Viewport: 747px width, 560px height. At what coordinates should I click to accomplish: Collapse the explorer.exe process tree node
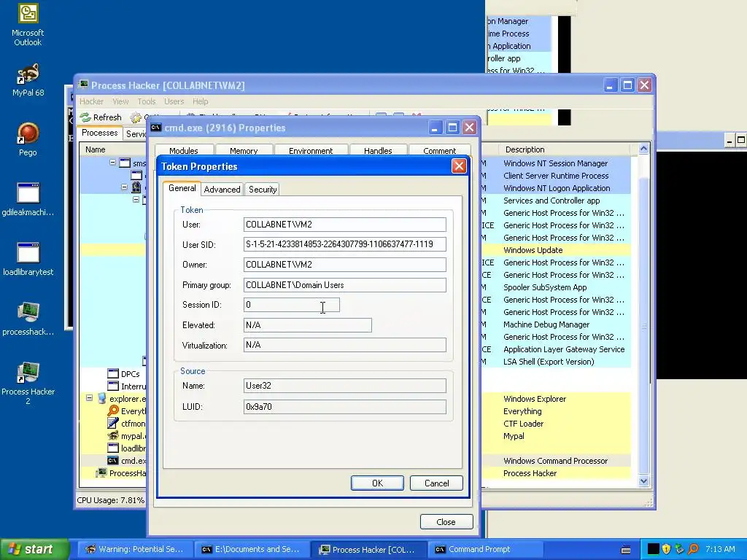coord(89,397)
